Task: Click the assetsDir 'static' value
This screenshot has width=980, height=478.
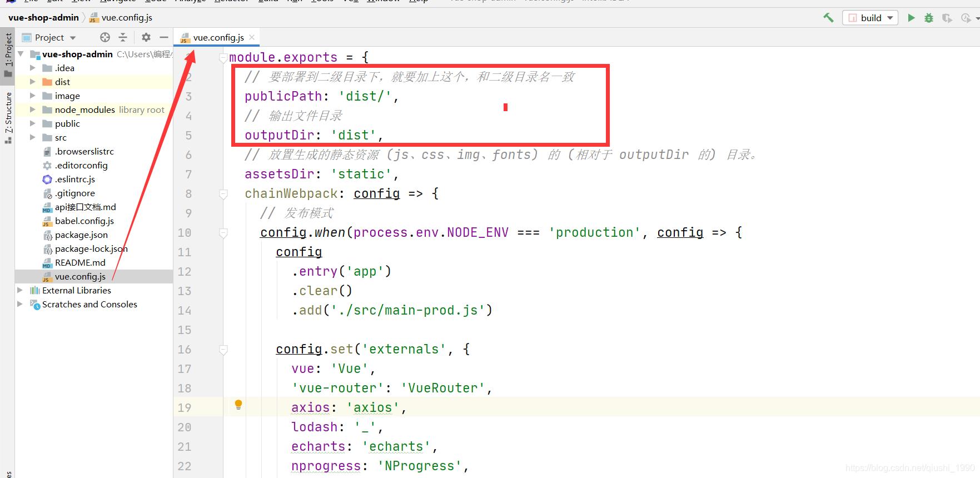Action: [361, 174]
